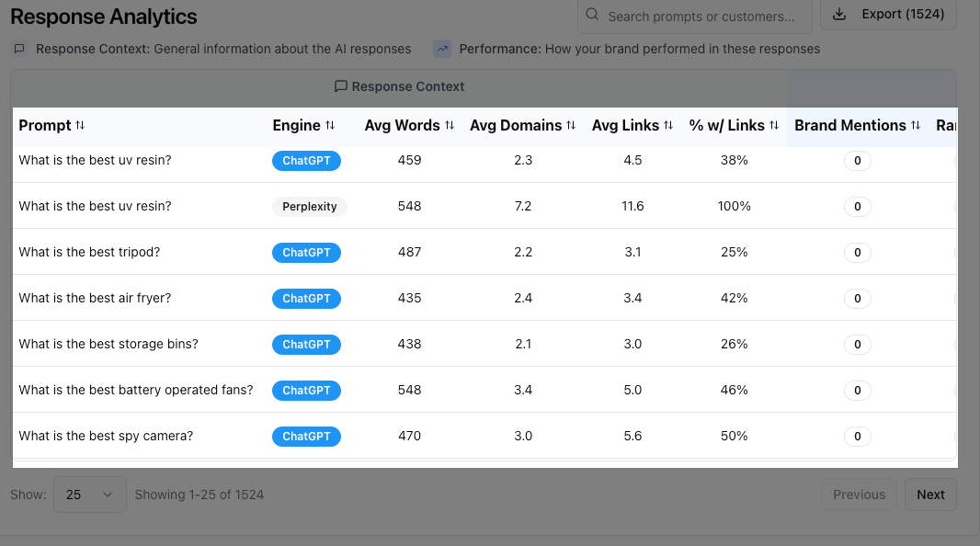
Task: Sort Brand Mentions column arrows
Action: coord(916,126)
